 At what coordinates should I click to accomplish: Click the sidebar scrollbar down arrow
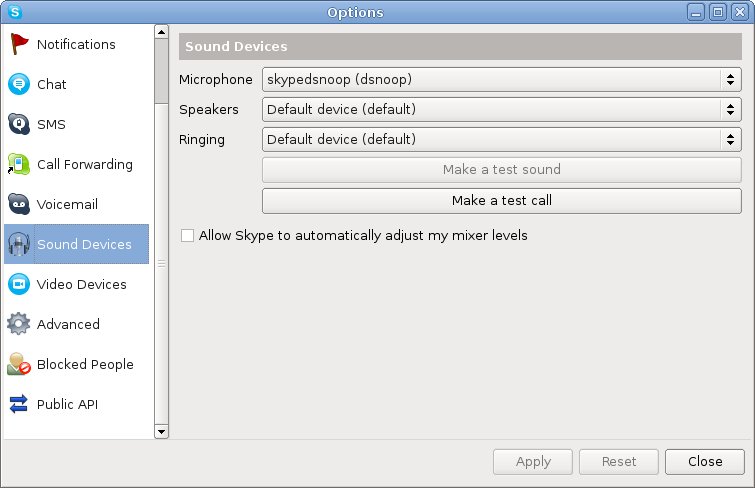pos(161,432)
